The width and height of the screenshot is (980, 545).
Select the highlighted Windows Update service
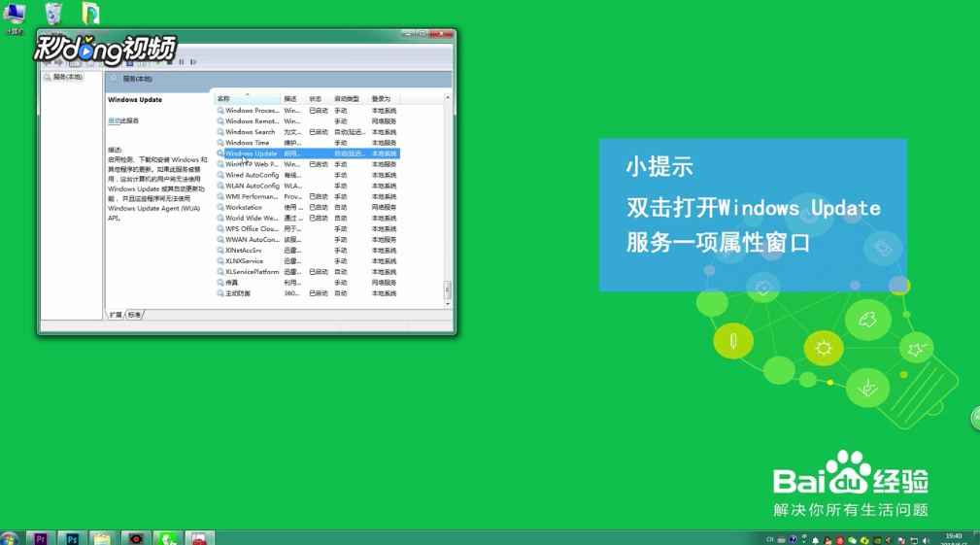click(x=307, y=153)
